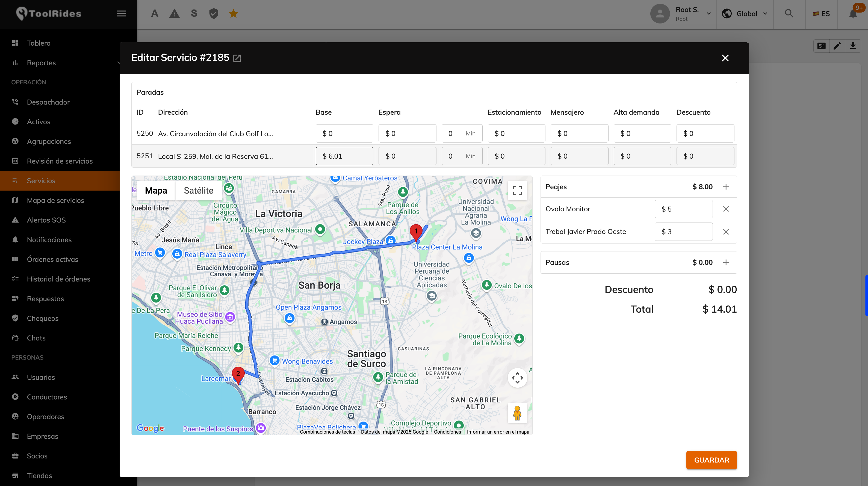Edit Base field for stop 5251

tap(344, 156)
